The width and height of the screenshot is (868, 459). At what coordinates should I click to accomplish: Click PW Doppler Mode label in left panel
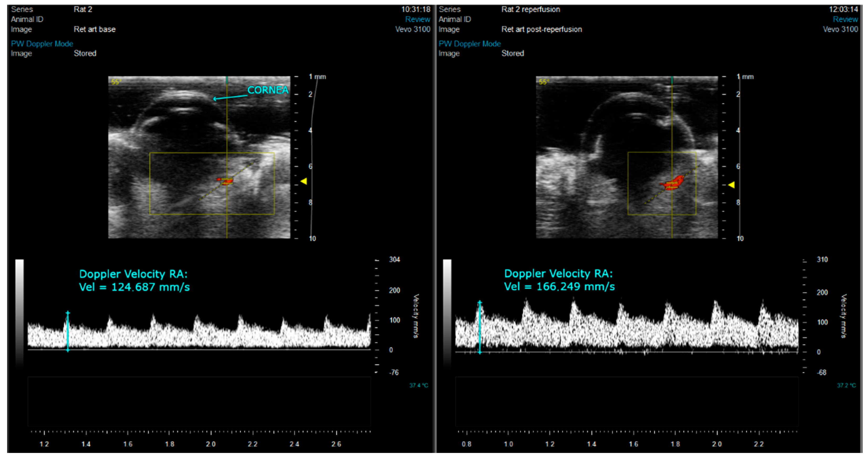click(42, 44)
